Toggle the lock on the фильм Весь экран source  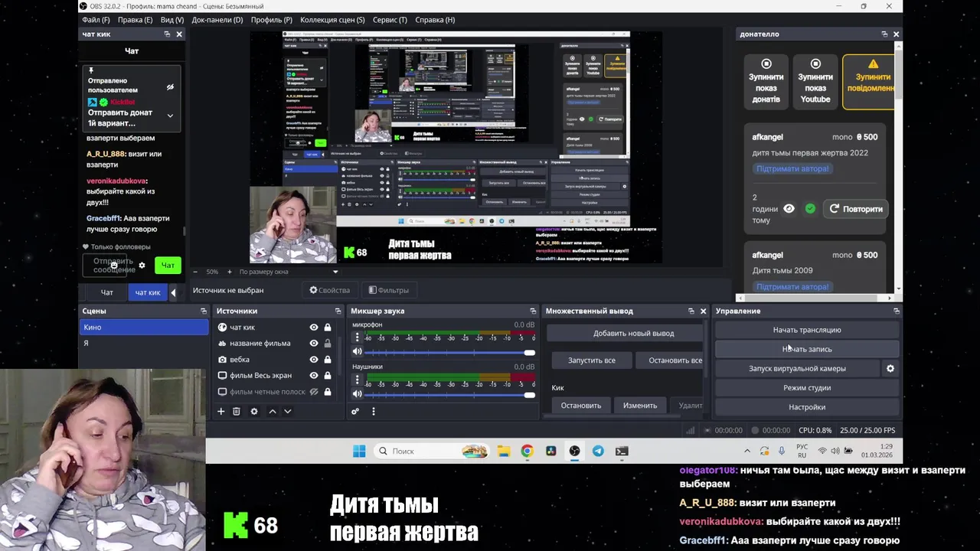[x=328, y=376]
